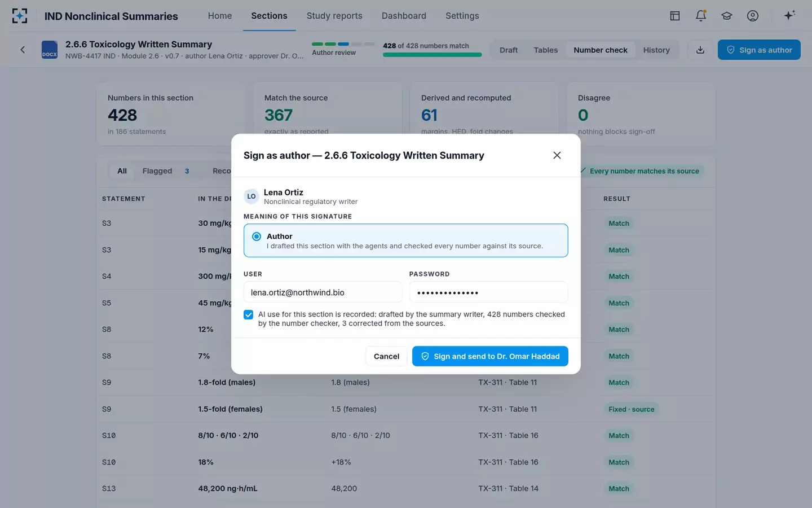The height and width of the screenshot is (508, 812).
Task: Click 'TX-311 · Table 14' source cell
Action: tap(508, 488)
